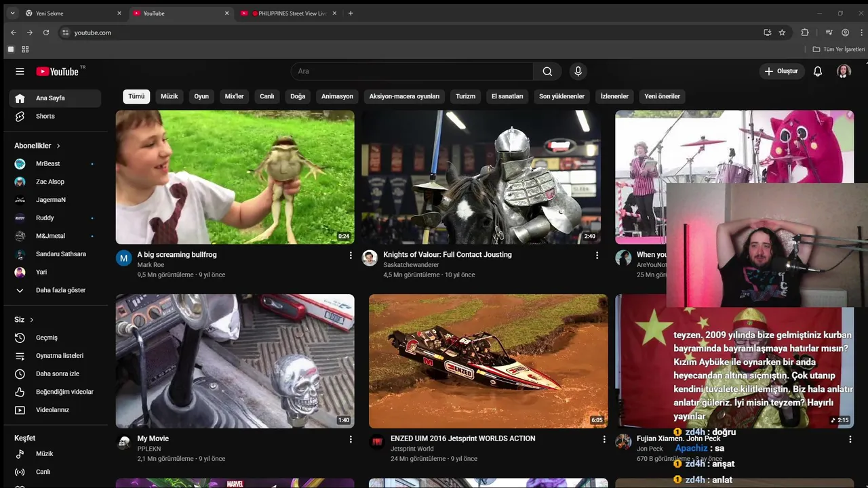Open MrBeast subscription channel
Viewport: 868px width, 488px height.
55,164
